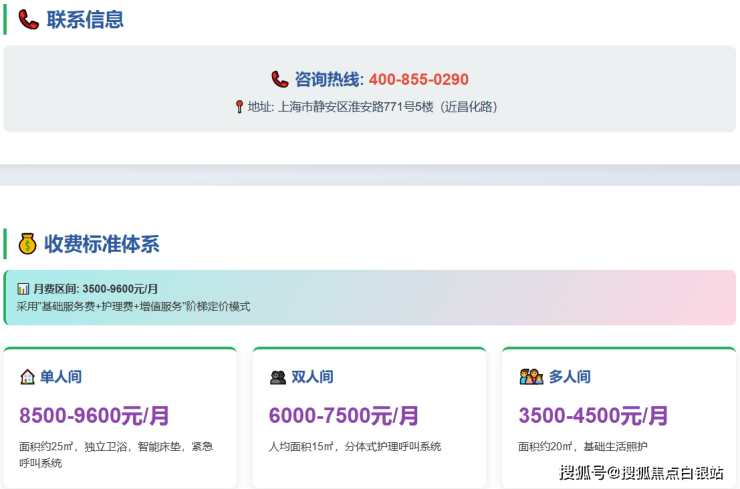
Task: Select the 联系信息 section heading
Action: pyautogui.click(x=85, y=20)
